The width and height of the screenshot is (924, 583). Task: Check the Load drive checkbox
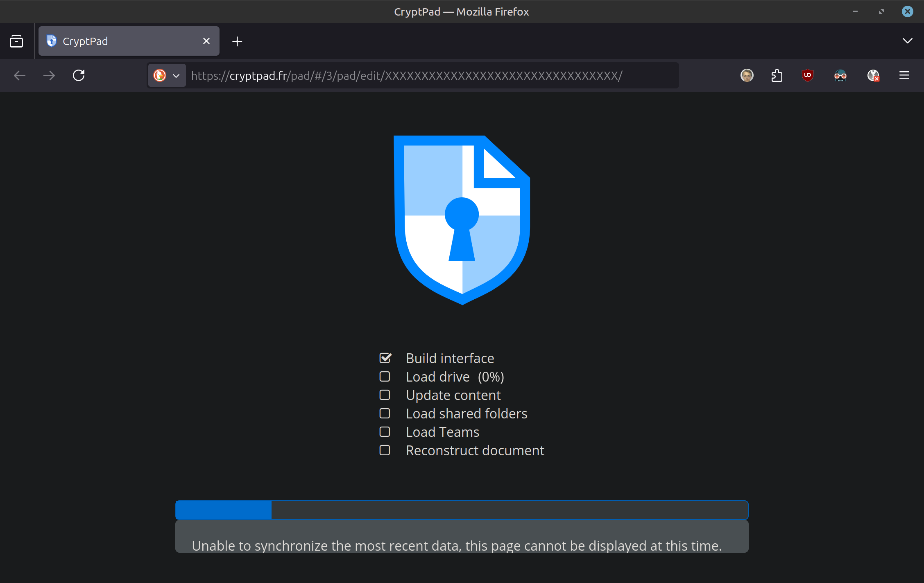pos(385,377)
